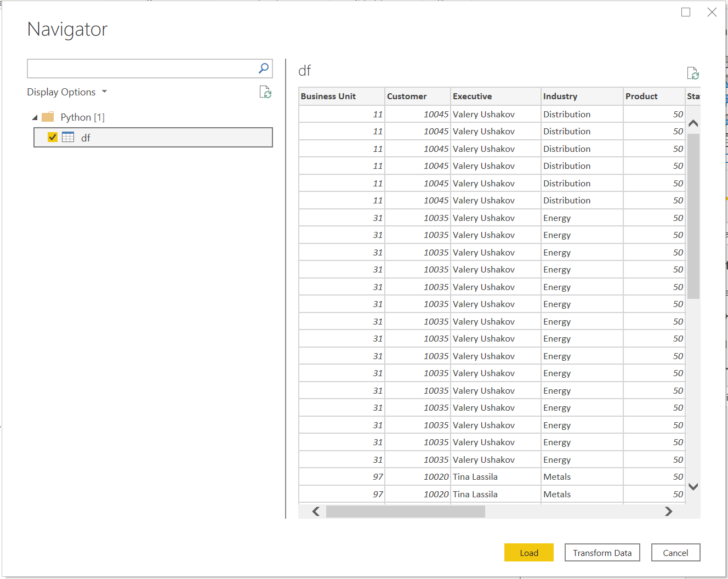
Task: Close the Navigator dialog
Action: click(x=712, y=12)
